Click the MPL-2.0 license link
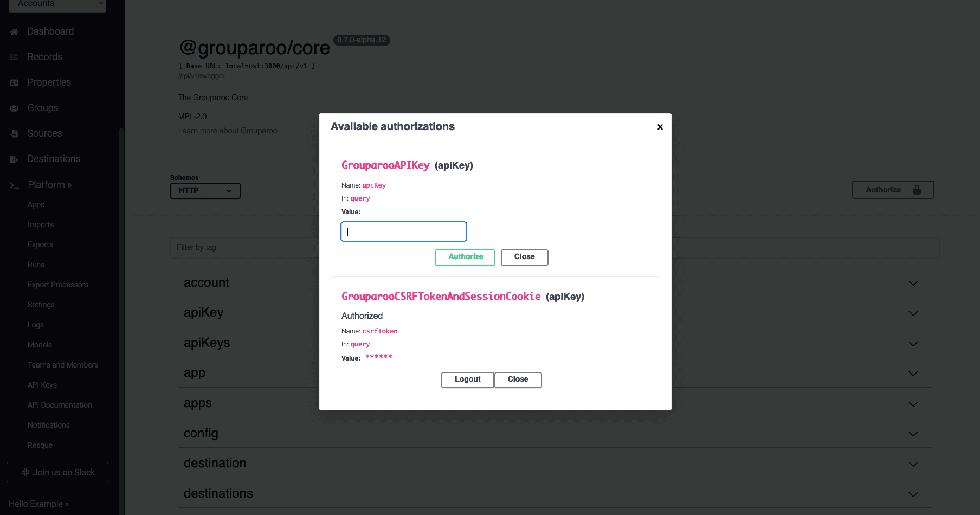Viewport: 980px width, 515px height. click(x=192, y=117)
